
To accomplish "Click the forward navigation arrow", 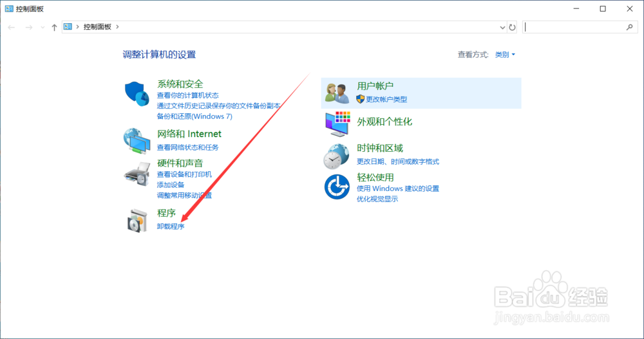I will tap(29, 27).
